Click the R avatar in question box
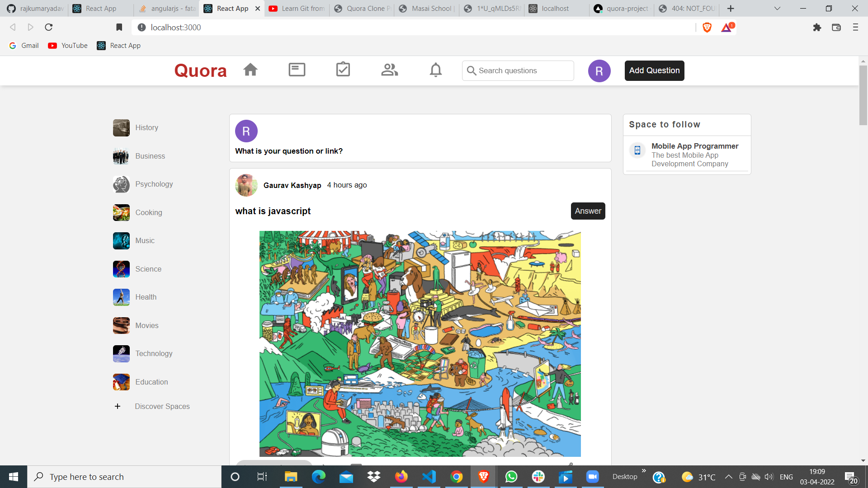This screenshot has height=488, width=868. (246, 131)
